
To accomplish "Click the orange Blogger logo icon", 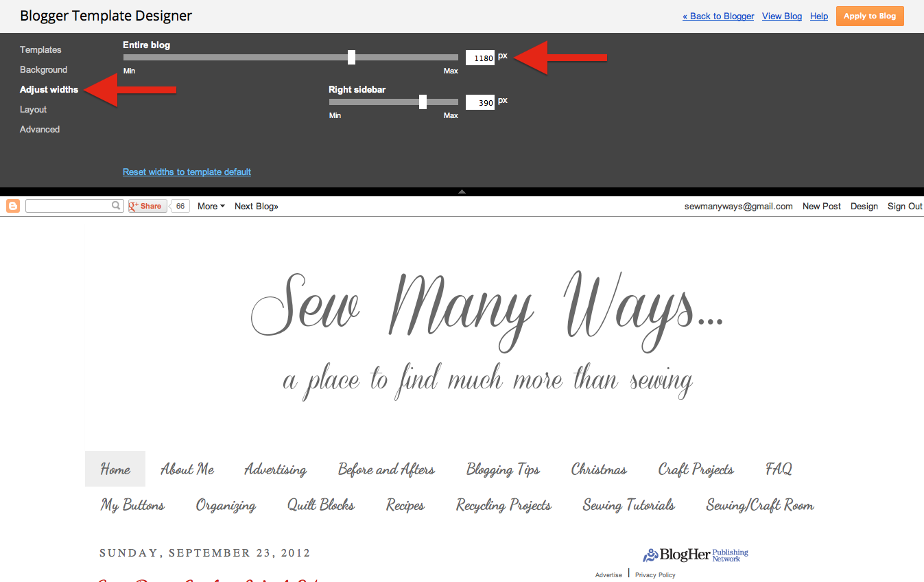I will click(x=12, y=206).
